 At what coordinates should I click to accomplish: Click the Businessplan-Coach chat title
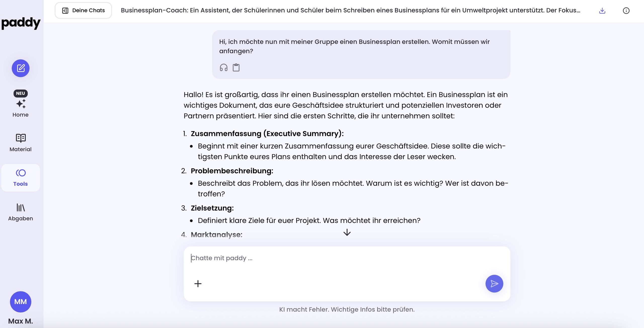click(x=350, y=11)
